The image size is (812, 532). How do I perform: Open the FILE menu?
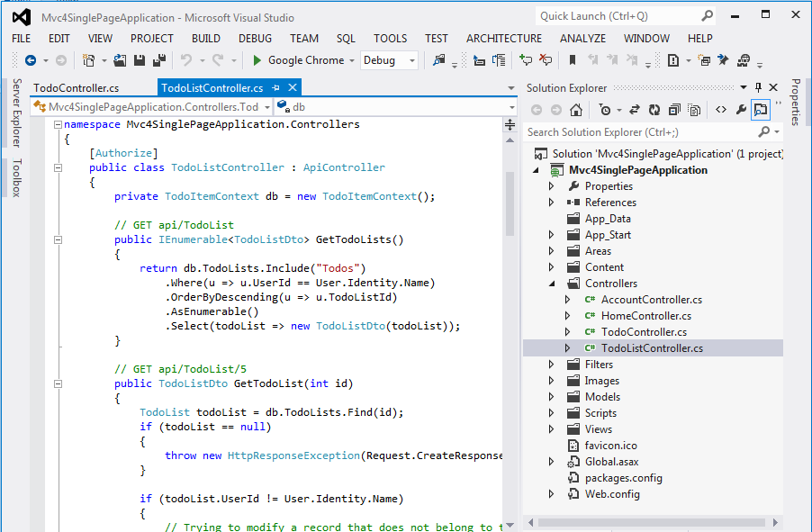pyautogui.click(x=22, y=39)
